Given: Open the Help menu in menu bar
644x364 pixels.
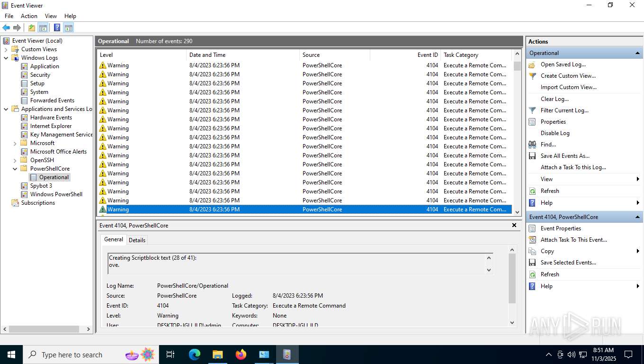Looking at the screenshot, I should pyautogui.click(x=70, y=16).
